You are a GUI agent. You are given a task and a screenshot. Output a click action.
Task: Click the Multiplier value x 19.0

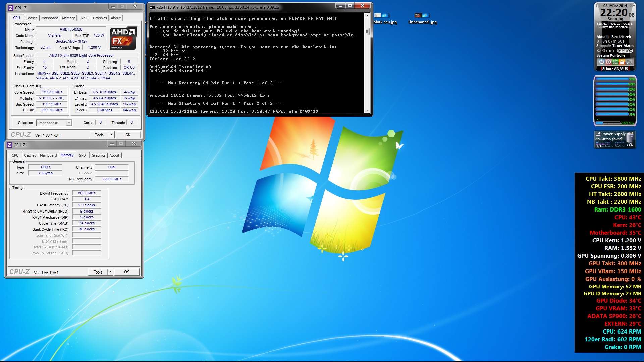(x=52, y=98)
